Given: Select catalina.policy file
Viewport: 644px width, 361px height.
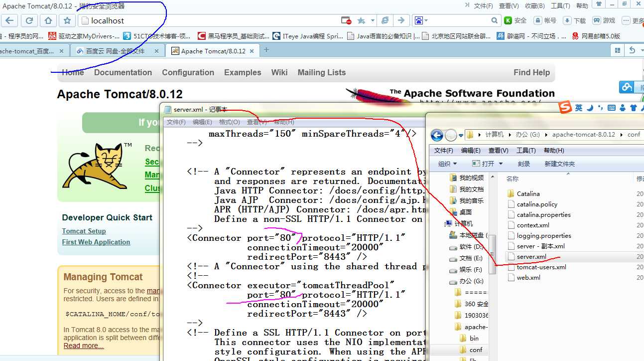Looking at the screenshot, I should [x=537, y=204].
